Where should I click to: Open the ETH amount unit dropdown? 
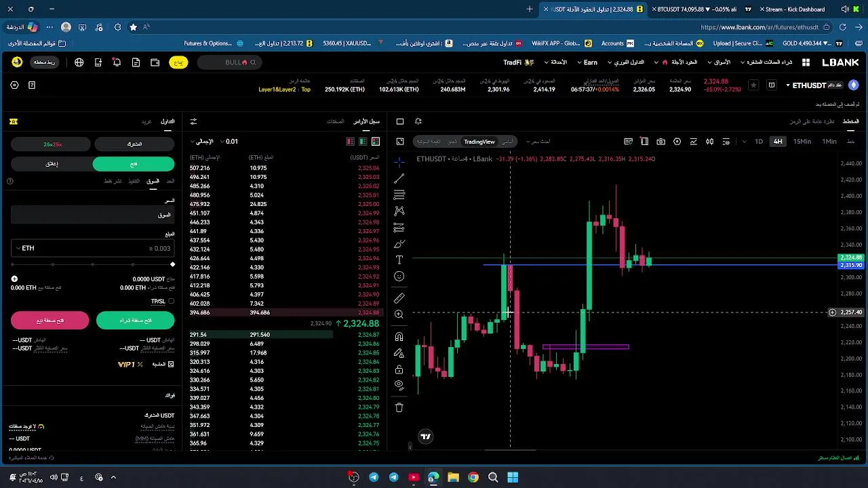pyautogui.click(x=24, y=248)
